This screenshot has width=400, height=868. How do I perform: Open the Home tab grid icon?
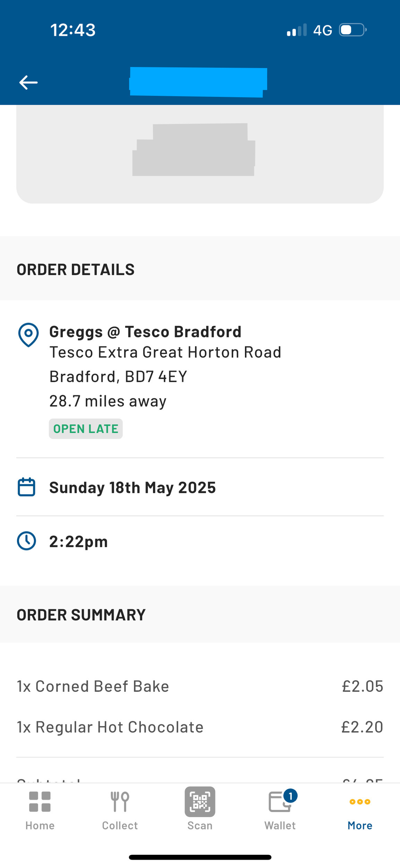(x=40, y=802)
